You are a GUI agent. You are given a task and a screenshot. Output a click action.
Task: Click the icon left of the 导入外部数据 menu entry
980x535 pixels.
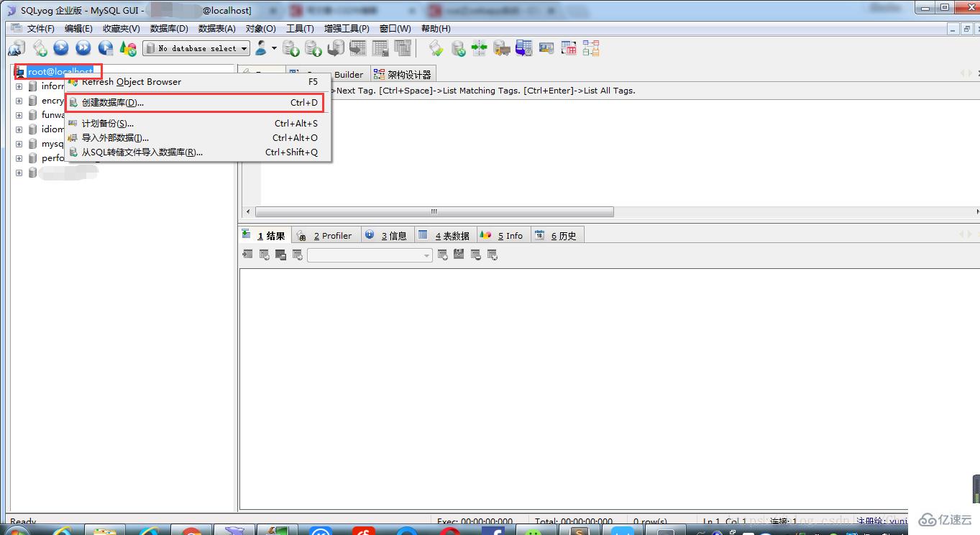coord(73,138)
